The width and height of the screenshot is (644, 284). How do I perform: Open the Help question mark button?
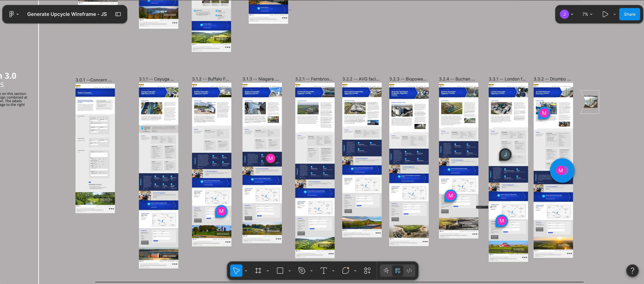point(632,271)
